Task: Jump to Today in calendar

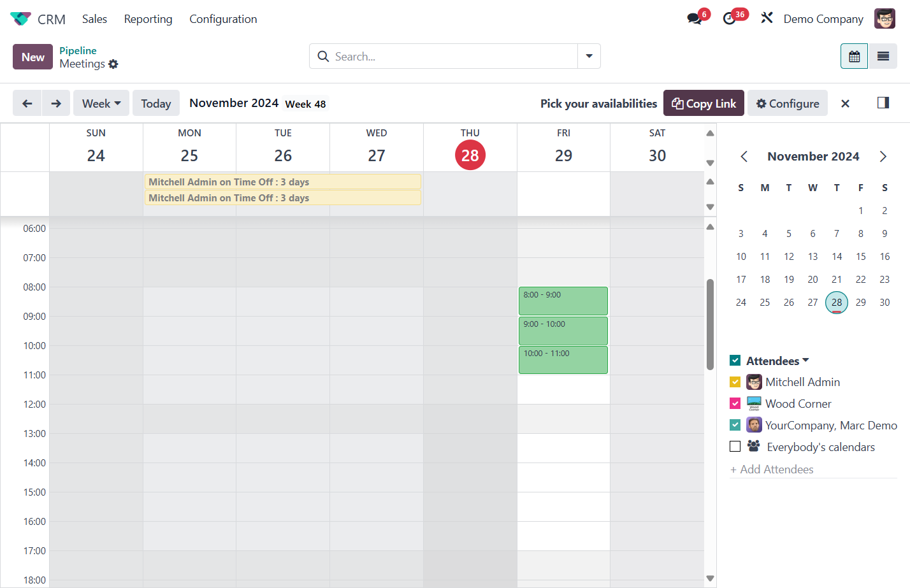Action: (156, 103)
